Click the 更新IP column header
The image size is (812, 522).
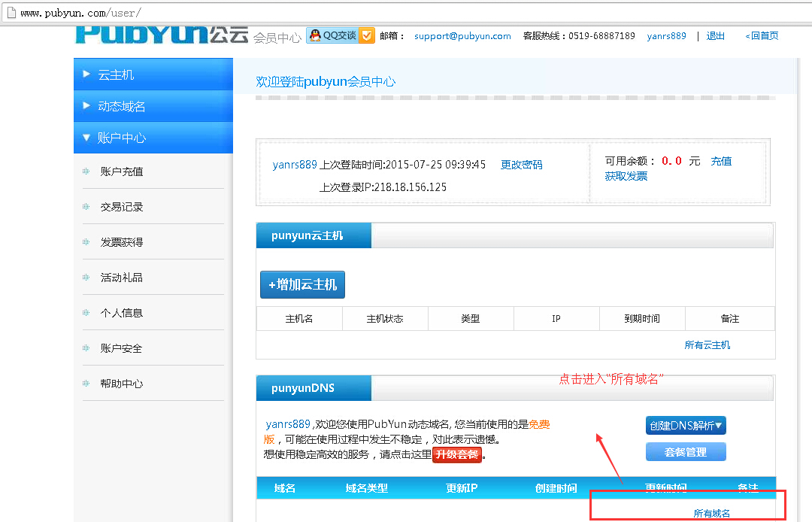[462, 488]
